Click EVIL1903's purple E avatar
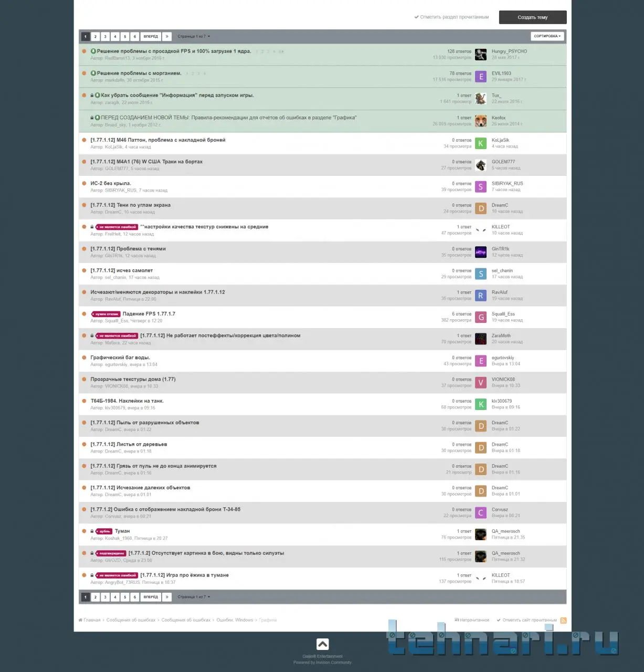Viewport: 644px width, 672px height. pos(481,77)
